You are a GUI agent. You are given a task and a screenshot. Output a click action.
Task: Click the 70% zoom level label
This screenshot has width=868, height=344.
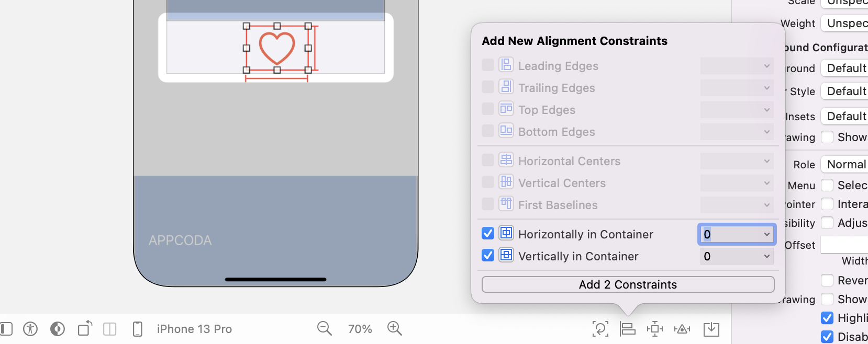[360, 329]
